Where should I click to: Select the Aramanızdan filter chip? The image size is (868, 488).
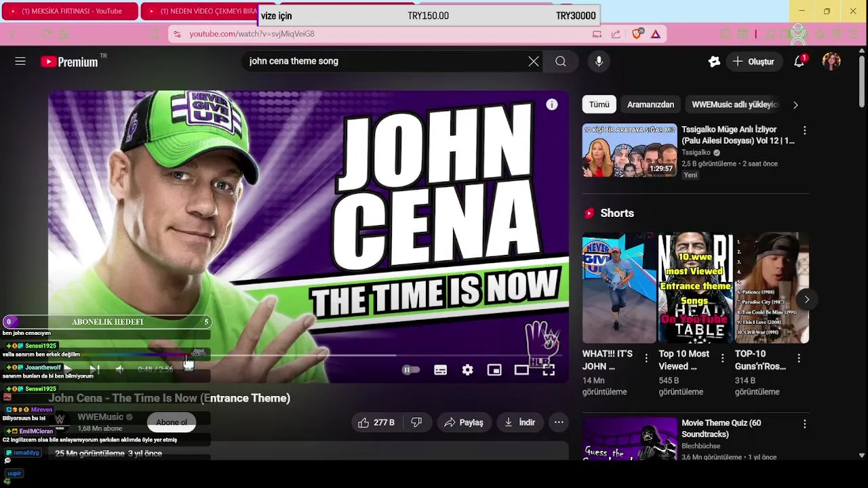click(650, 104)
